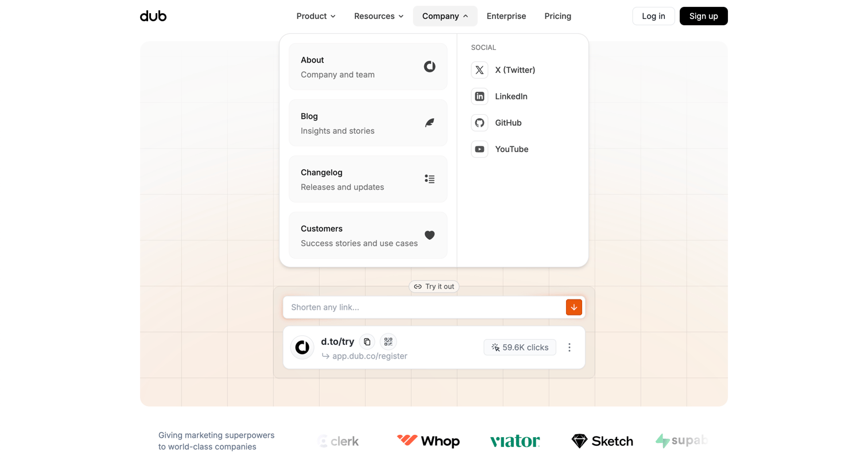The height and width of the screenshot is (467, 868).
Task: Click the dub avatar on link card
Action: (302, 348)
